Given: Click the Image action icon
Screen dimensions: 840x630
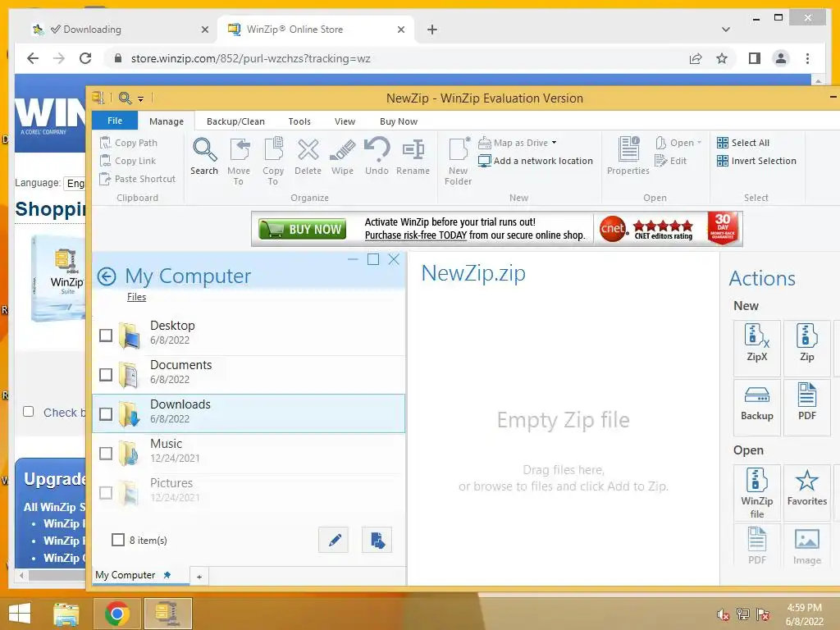Looking at the screenshot, I should (807, 546).
